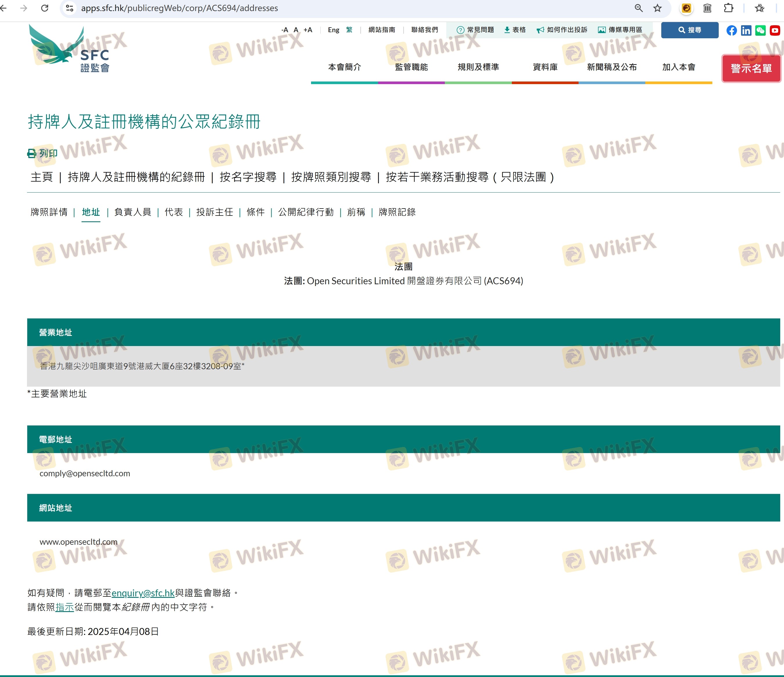Reset font size with the middle A
This screenshot has height=677, width=784.
click(x=296, y=30)
